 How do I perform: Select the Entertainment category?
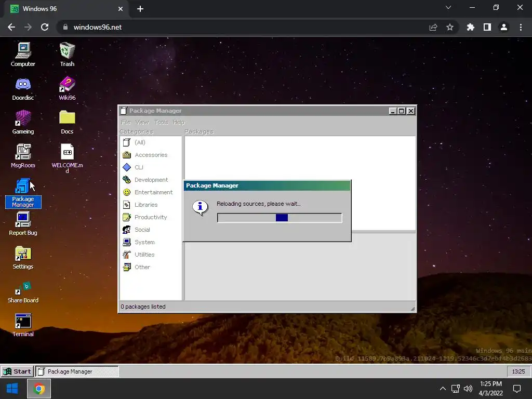151,192
